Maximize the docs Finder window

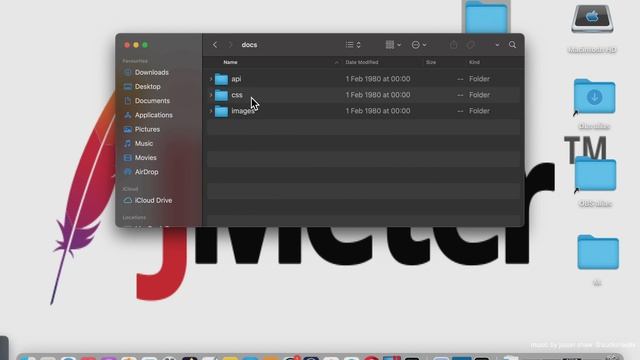[x=145, y=45]
